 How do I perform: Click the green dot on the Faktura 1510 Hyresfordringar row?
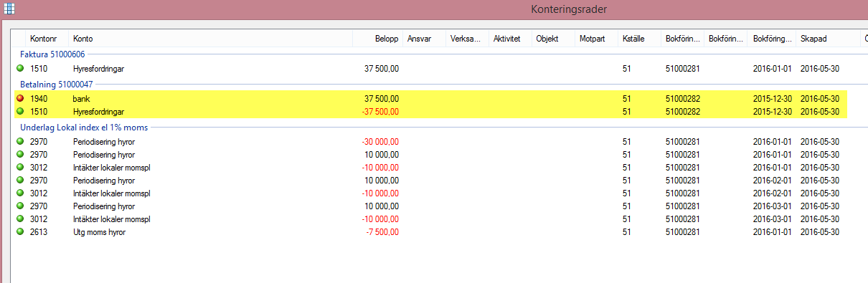pos(20,69)
